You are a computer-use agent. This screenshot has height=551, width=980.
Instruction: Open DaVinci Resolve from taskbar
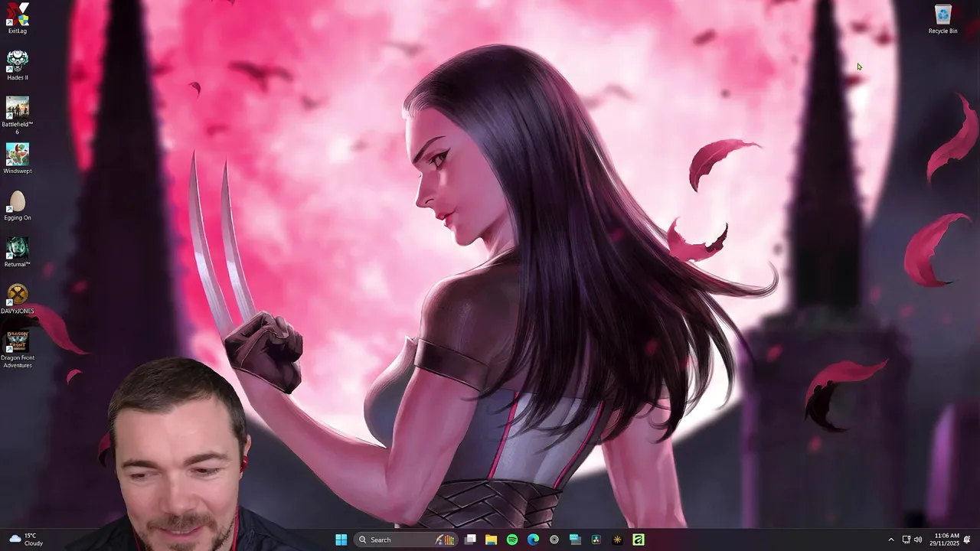(596, 540)
